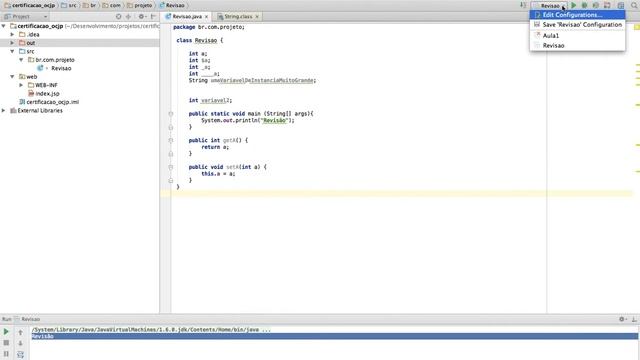Select Aula1 run configuration
Screen dimensions: 640x360
[x=577, y=36]
